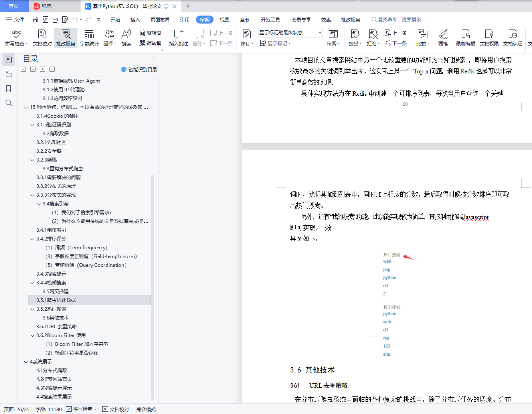Viewport: 532px width, 414px height.
Task: Click the 文档校对 proofreading icon
Action: [42, 38]
